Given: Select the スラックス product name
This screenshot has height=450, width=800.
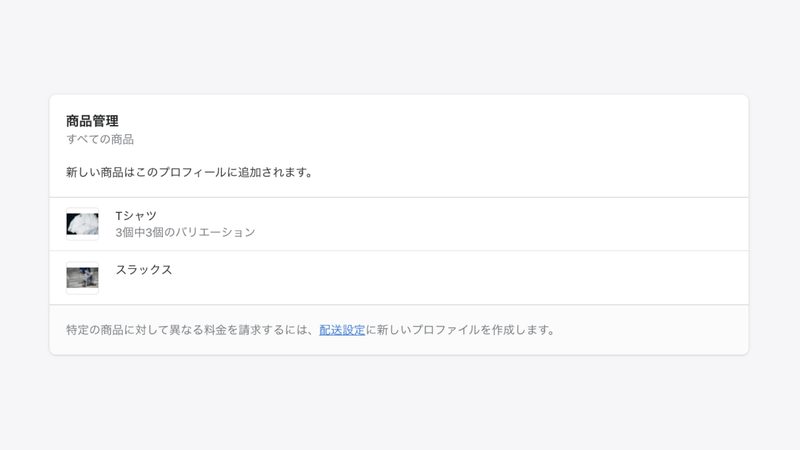Looking at the screenshot, I should 144,270.
